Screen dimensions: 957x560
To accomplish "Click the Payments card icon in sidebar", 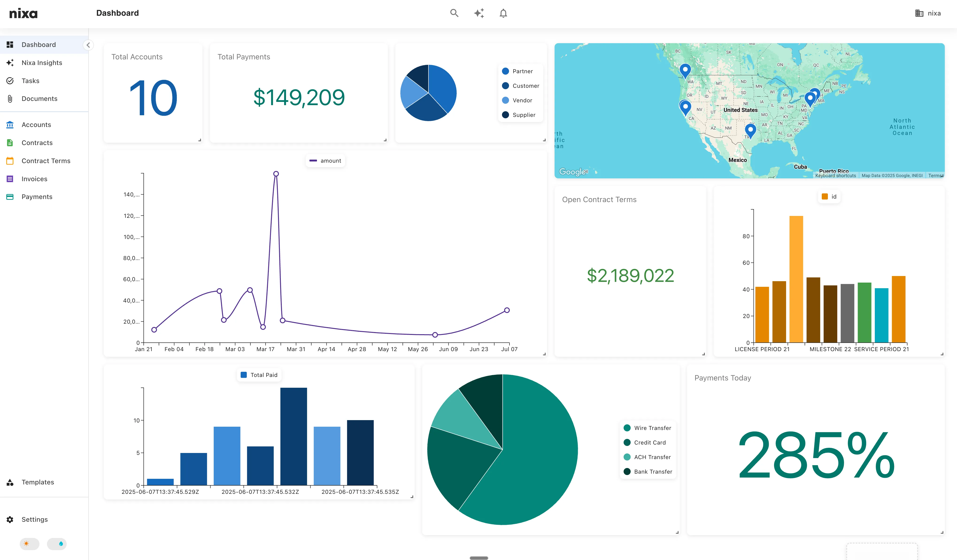I will 10,197.
